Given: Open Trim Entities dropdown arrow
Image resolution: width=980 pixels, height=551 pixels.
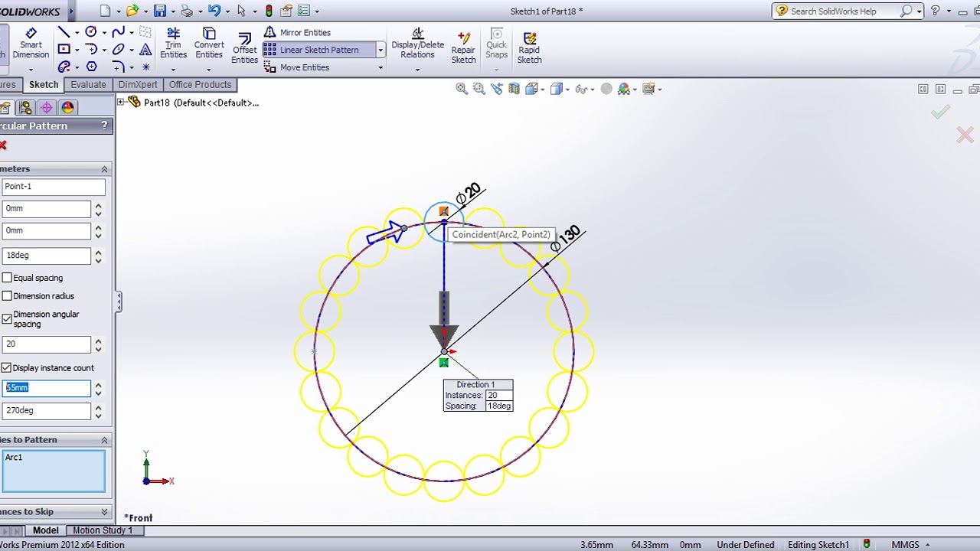Looking at the screenshot, I should 173,69.
